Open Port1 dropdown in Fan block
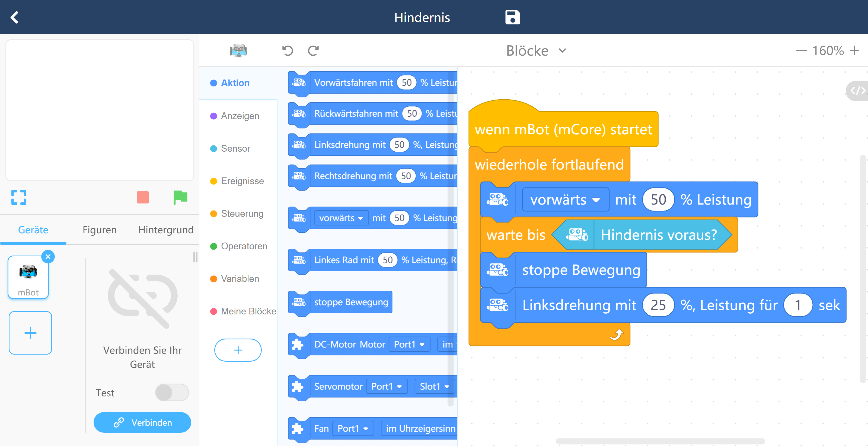 pos(353,428)
